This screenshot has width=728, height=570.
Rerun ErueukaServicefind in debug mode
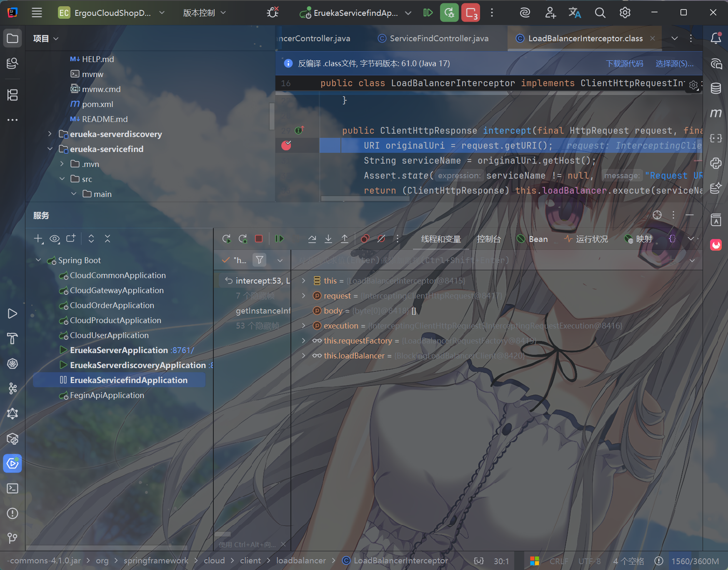point(449,12)
